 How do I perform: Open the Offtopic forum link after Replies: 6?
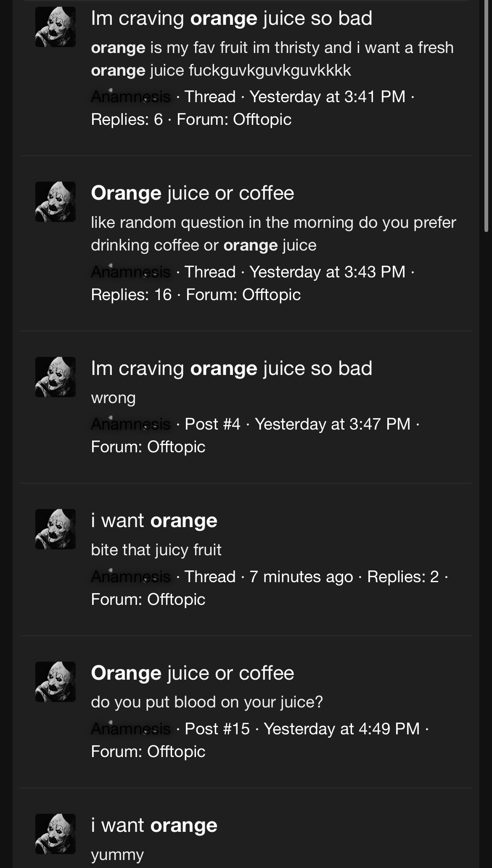pyautogui.click(x=262, y=119)
